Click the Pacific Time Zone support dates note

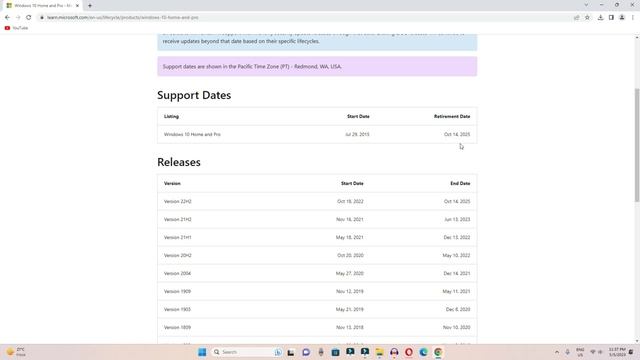click(317, 66)
